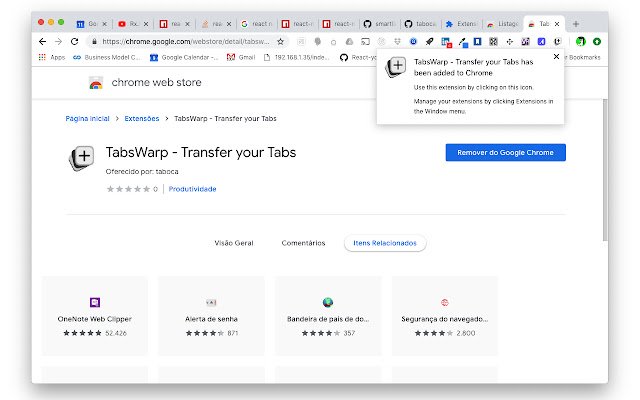640x400 pixels.
Task: Open the Google Calendar bookmark
Action: 184,57
